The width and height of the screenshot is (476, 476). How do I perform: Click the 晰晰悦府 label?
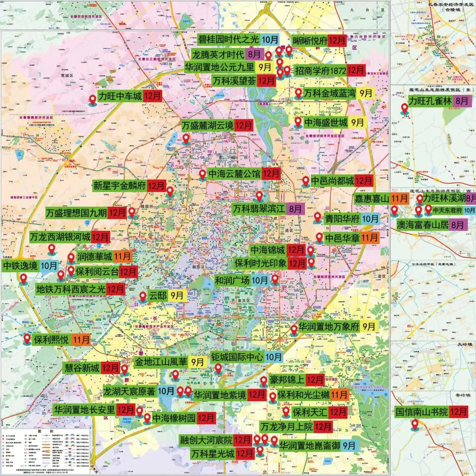pos(310,41)
